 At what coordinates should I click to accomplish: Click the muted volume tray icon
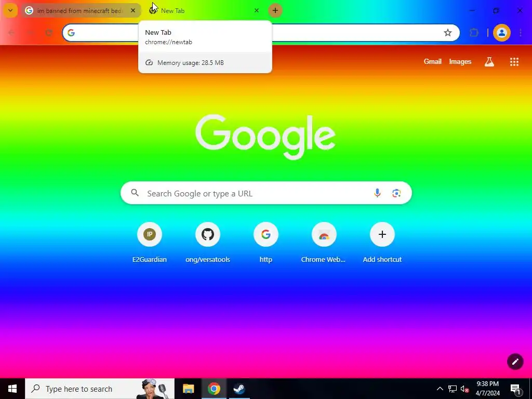[464, 389]
